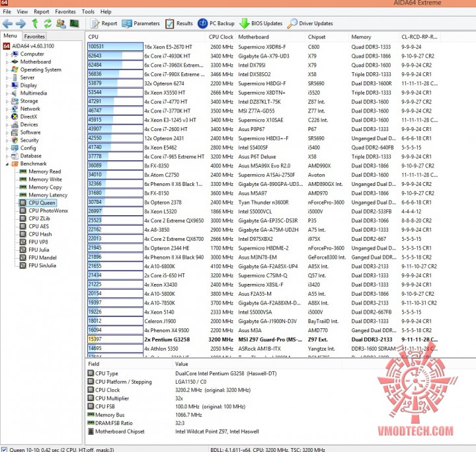This screenshot has height=452, width=476.
Task: Open the View menu
Action: 22,11
